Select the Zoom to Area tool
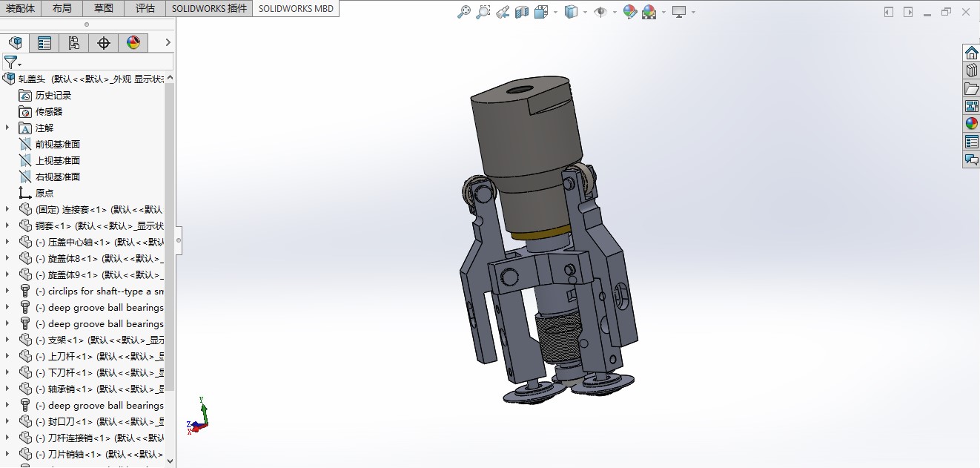 pyautogui.click(x=483, y=12)
